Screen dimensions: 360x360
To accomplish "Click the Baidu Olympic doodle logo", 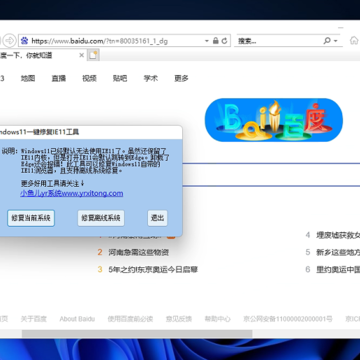I will point(274,120).
